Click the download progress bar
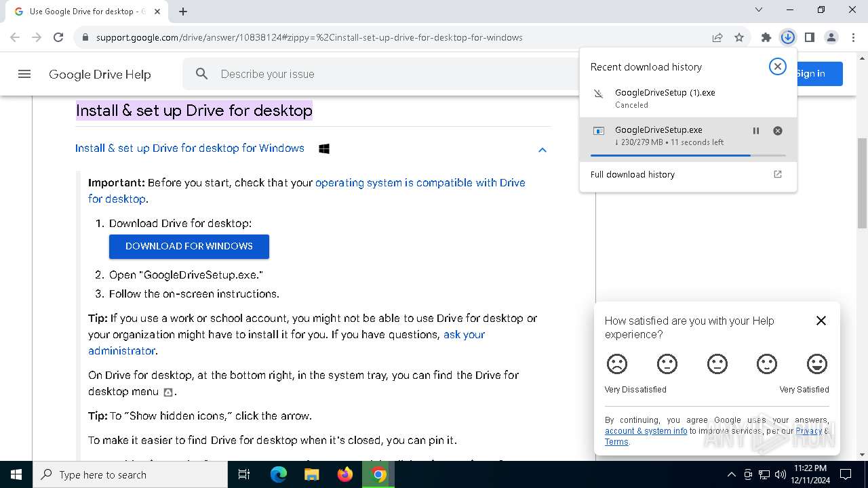Viewport: 868px width, 488px height. pos(688,155)
